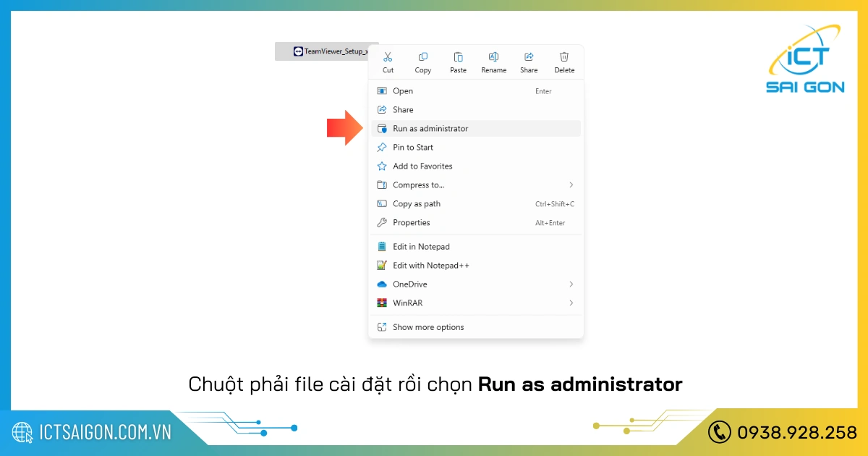This screenshot has height=456, width=868.
Task: Choose Run as administrator
Action: coord(476,129)
